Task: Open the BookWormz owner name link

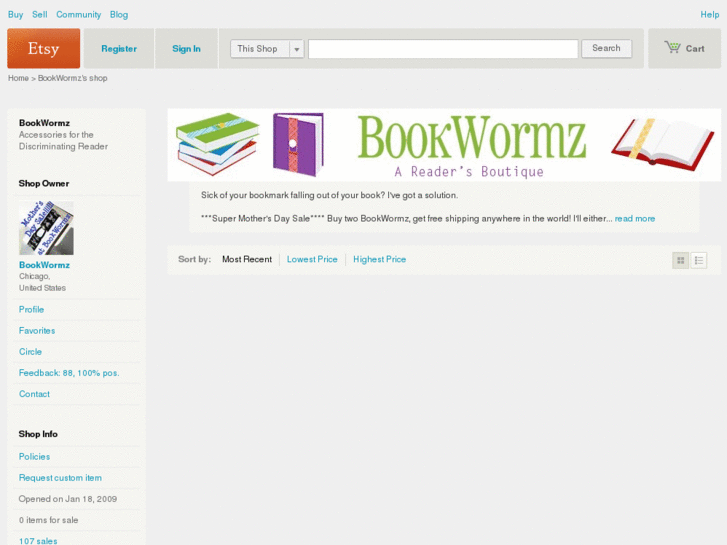Action: tap(45, 265)
